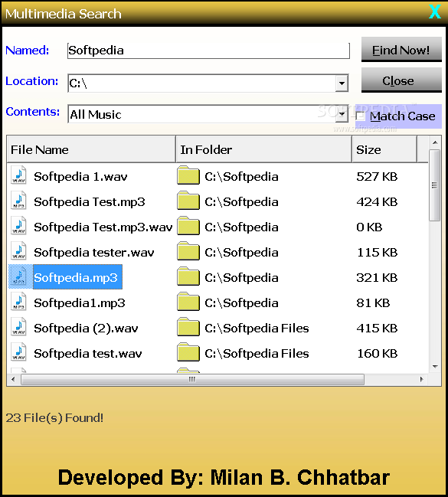This screenshot has width=448, height=497.
Task: Click folder icon in Softpedia test.wav row
Action: coord(188,352)
